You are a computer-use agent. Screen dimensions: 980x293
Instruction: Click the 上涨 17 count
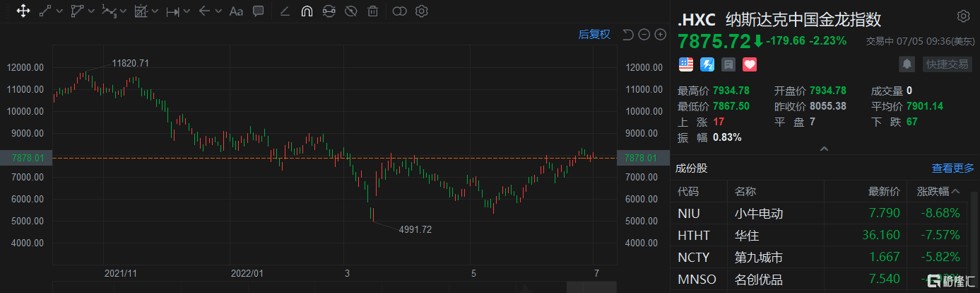(719, 122)
